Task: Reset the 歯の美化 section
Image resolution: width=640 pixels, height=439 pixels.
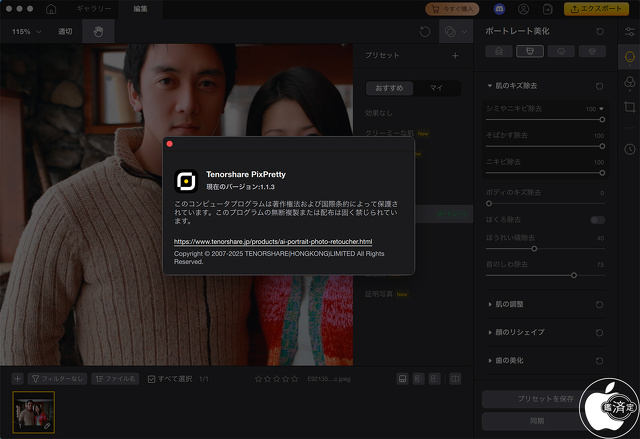Action: point(599,361)
